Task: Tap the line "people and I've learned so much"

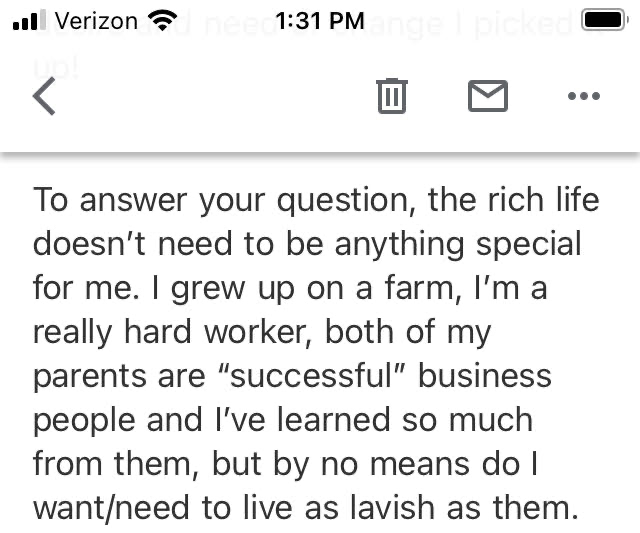Action: coord(283,421)
